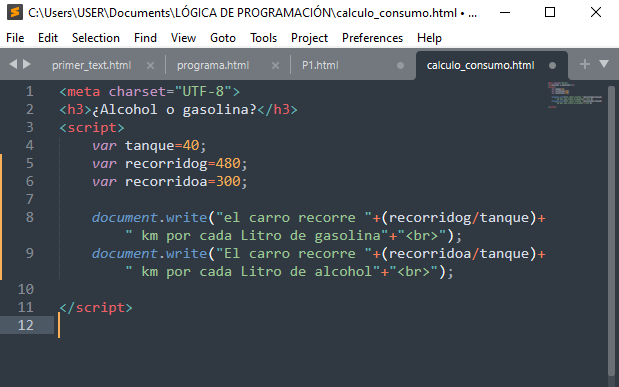Open the Goto menu
Screen dimensions: 619x387
[223, 38]
